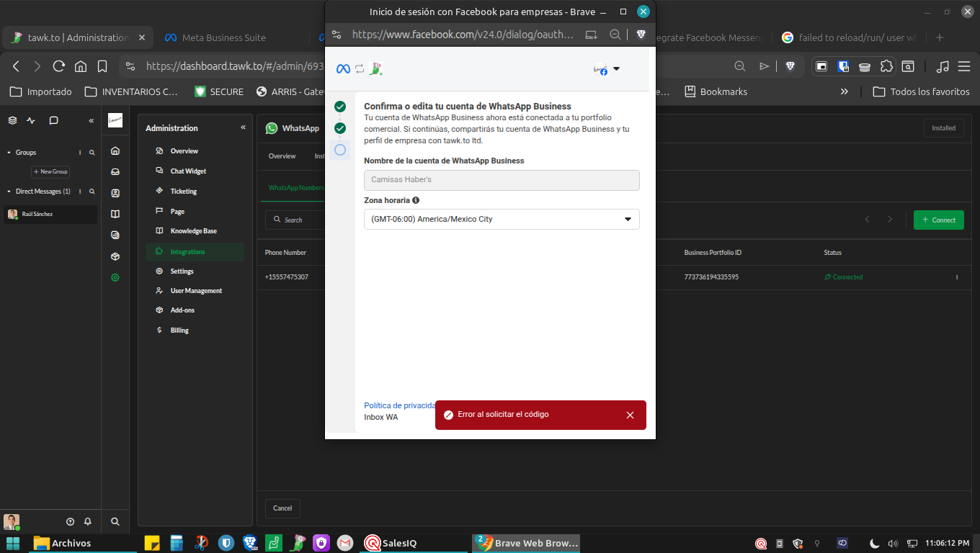This screenshot has height=553, width=980.
Task: Open the inbox icon in sidebar
Action: [115, 172]
